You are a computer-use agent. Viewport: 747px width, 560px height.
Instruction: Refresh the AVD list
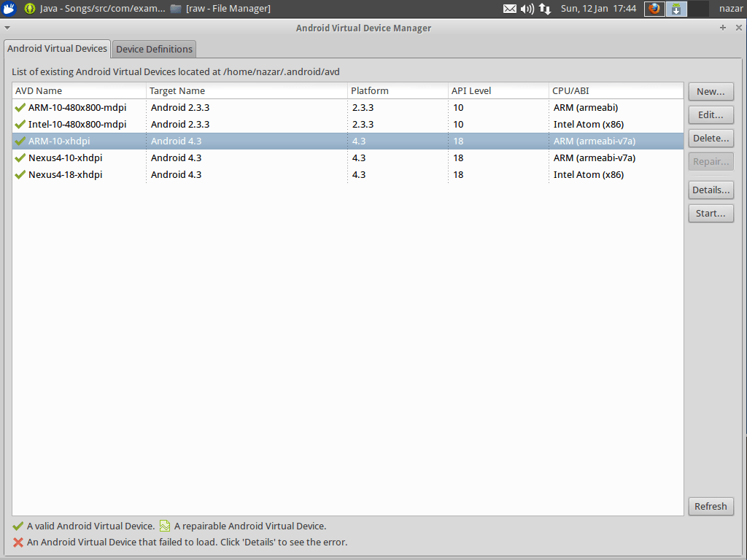pyautogui.click(x=710, y=507)
